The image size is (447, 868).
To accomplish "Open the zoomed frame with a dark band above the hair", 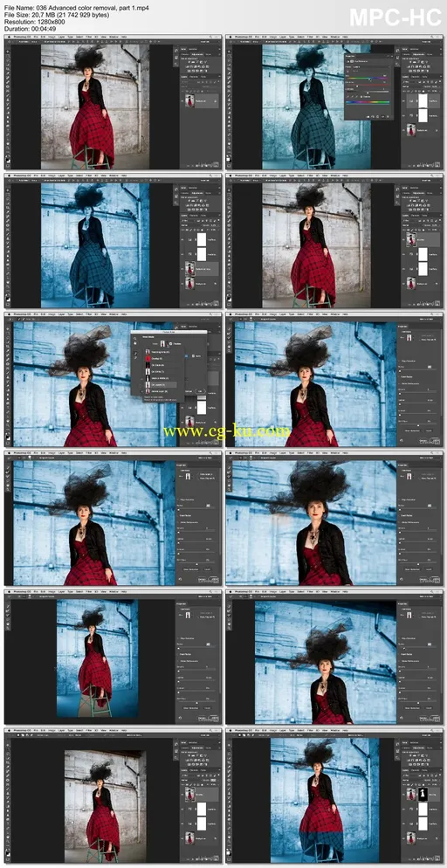I will (x=334, y=657).
